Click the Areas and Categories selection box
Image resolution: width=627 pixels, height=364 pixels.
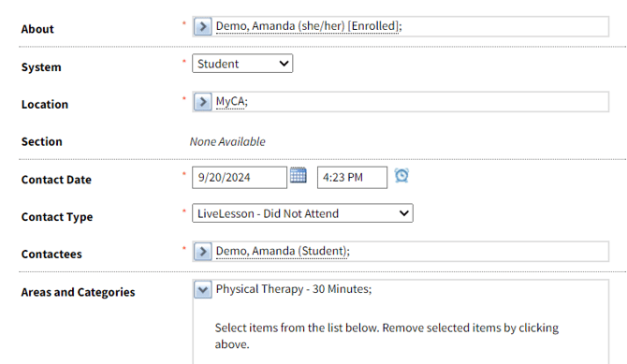(401, 322)
